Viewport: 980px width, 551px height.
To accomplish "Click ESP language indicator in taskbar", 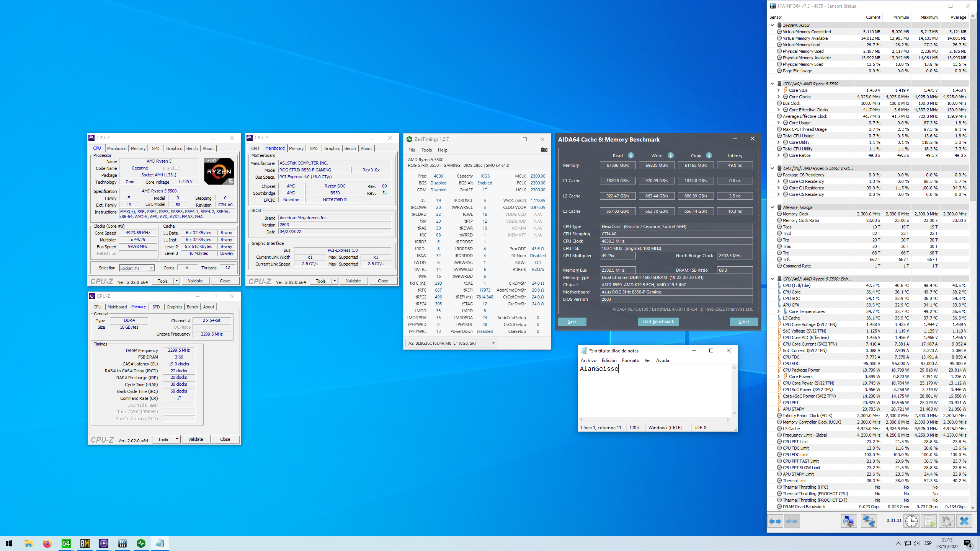I will (x=928, y=543).
